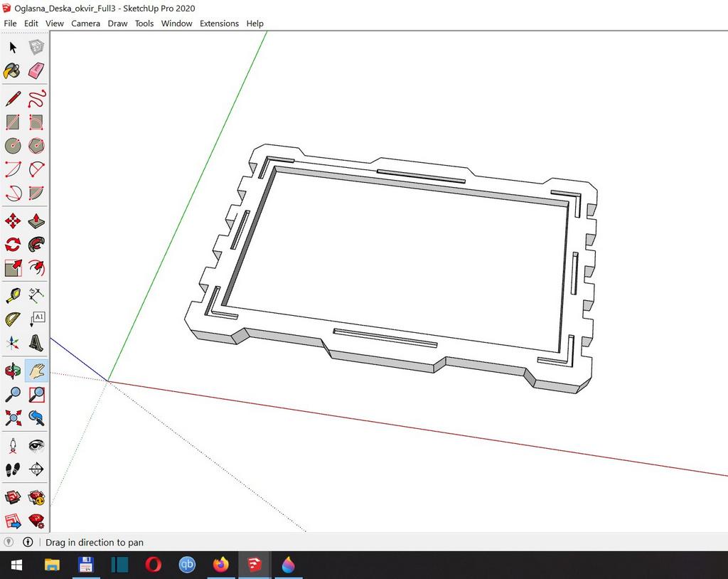
Task: Switch to Firefox in the taskbar
Action: pyautogui.click(x=220, y=565)
